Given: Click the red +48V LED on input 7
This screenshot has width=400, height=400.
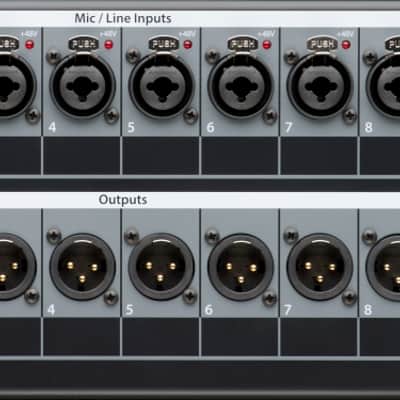Looking at the screenshot, I should click(x=346, y=45).
